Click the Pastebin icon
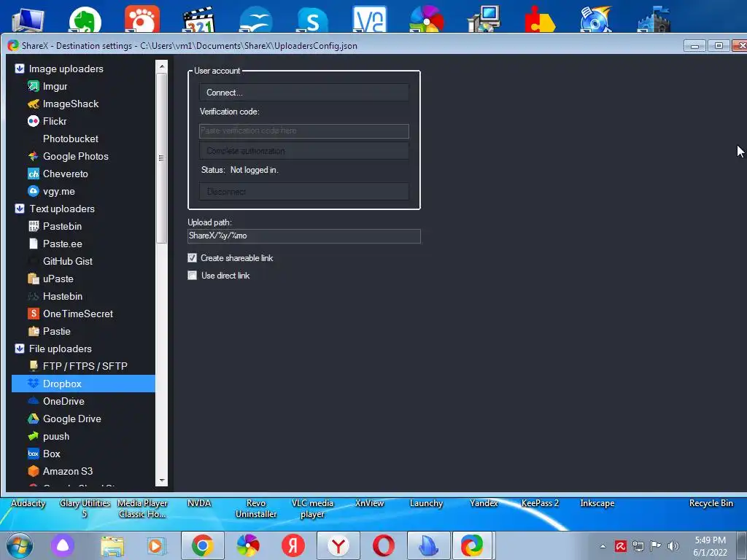Screen dimensions: 747x560 (33, 226)
